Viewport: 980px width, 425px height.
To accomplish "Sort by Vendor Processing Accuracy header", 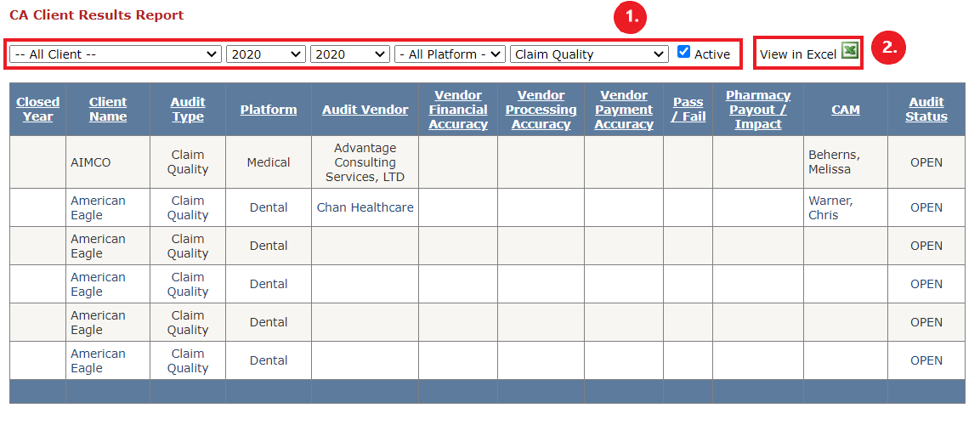I will pyautogui.click(x=541, y=110).
